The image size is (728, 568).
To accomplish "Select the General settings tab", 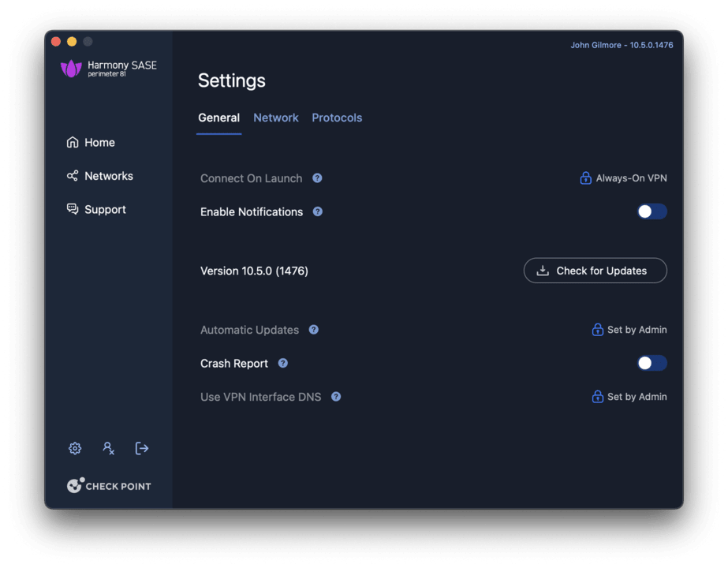I will click(218, 118).
